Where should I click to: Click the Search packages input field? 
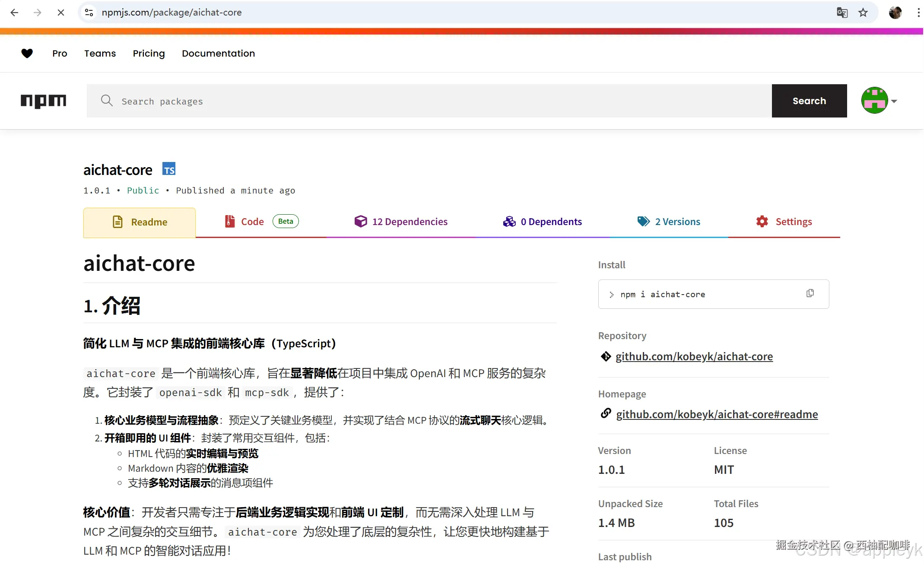[428, 101]
